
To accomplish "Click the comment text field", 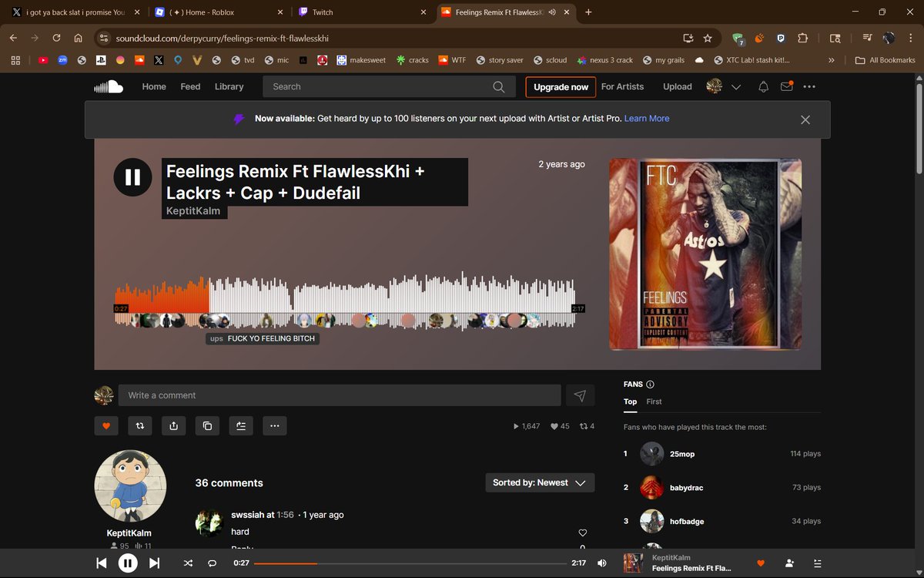I will [340, 395].
